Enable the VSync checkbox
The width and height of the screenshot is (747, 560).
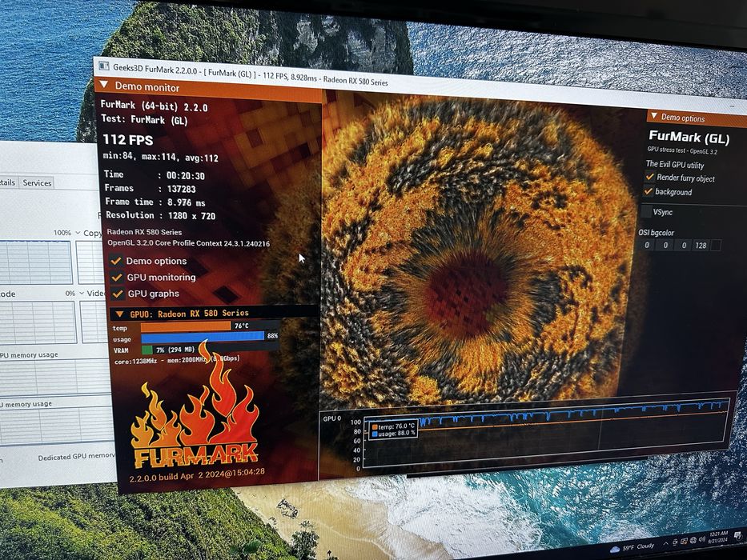pos(646,211)
